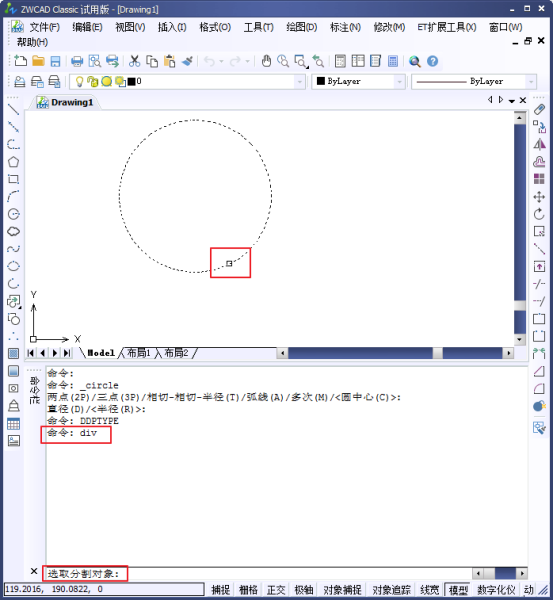This screenshot has width=554, height=601.
Task: Toggle 捕捉 snap mode in status bar
Action: tap(220, 590)
